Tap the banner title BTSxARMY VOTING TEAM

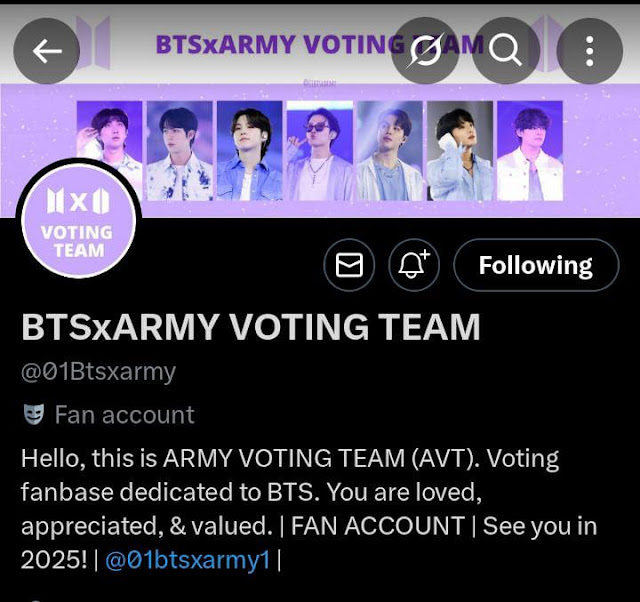(x=320, y=44)
